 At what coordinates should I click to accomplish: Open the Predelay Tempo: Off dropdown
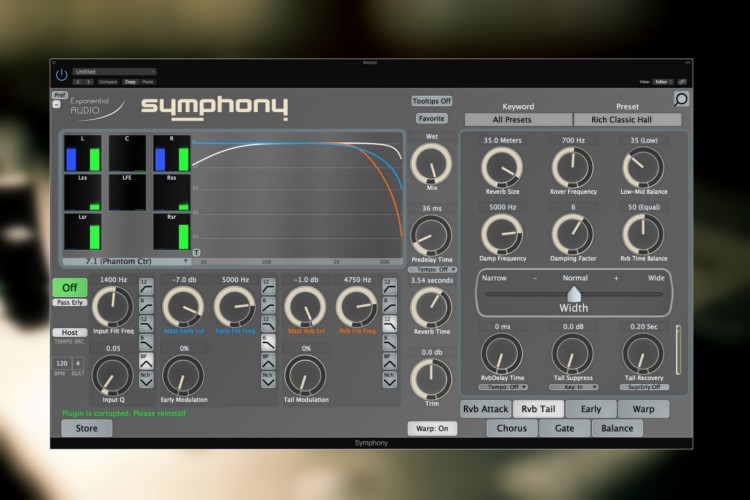[x=432, y=269]
